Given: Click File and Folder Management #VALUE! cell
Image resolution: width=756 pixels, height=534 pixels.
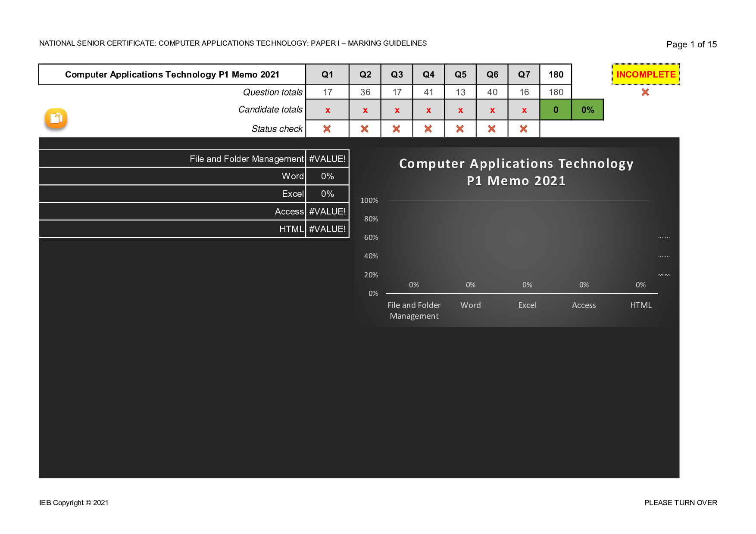Looking at the screenshot, I should pyautogui.click(x=328, y=159).
